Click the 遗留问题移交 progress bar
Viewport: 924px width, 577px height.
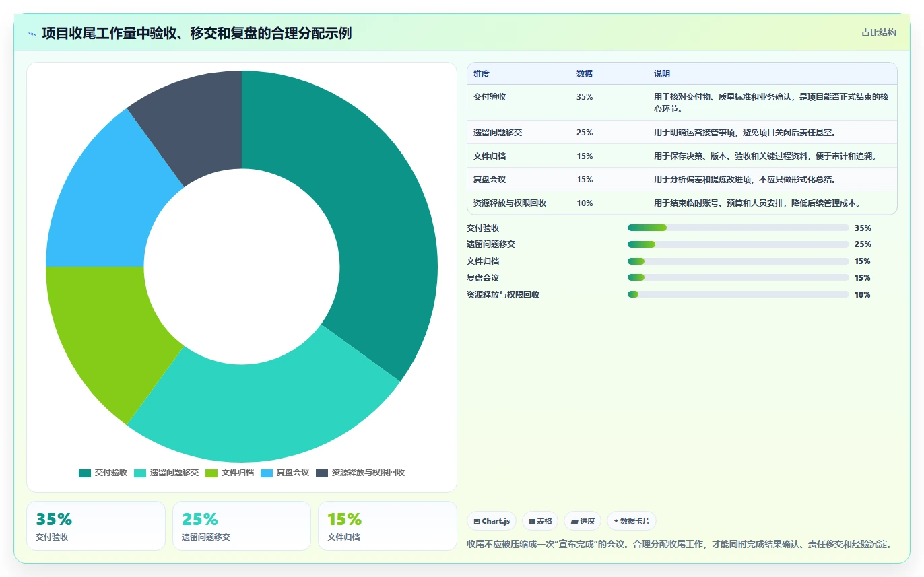[738, 244]
